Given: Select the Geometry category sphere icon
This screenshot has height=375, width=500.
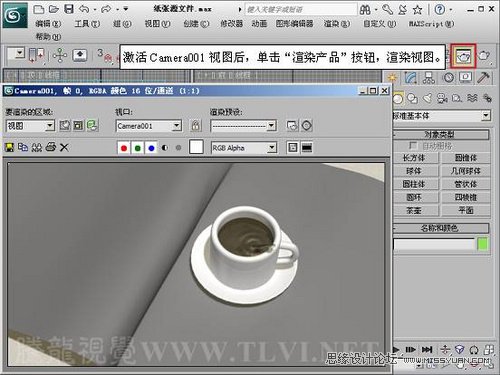Looking at the screenshot, I should [398, 98].
